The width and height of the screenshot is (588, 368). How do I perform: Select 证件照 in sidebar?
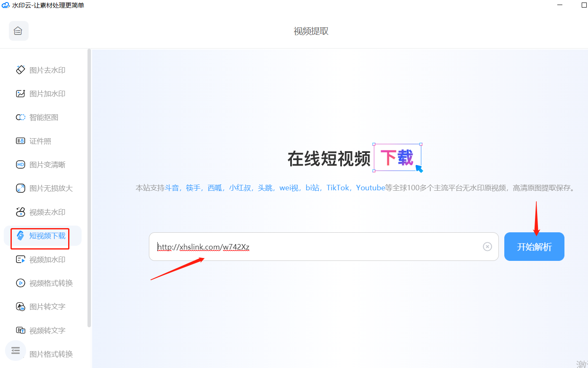click(x=42, y=141)
